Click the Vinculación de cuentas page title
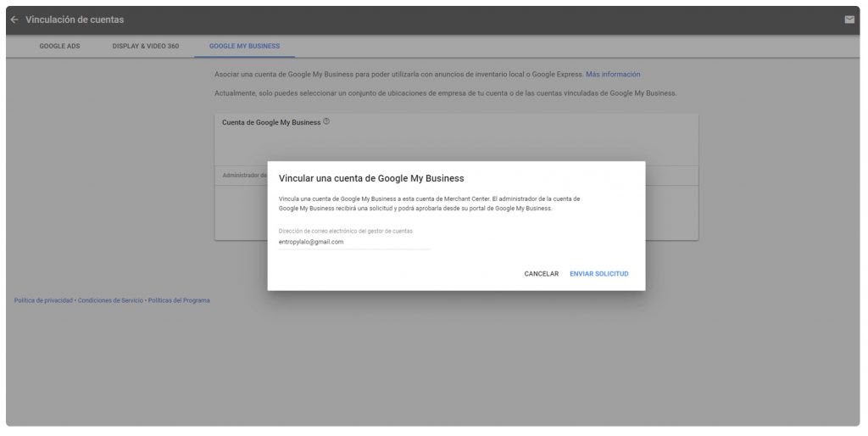This screenshot has width=868, height=436. [75, 20]
